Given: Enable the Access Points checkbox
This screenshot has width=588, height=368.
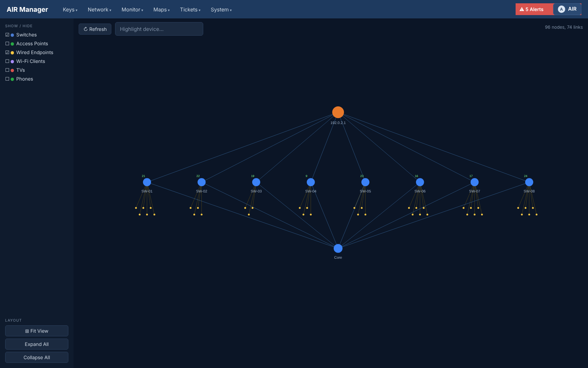Looking at the screenshot, I should click(7, 43).
